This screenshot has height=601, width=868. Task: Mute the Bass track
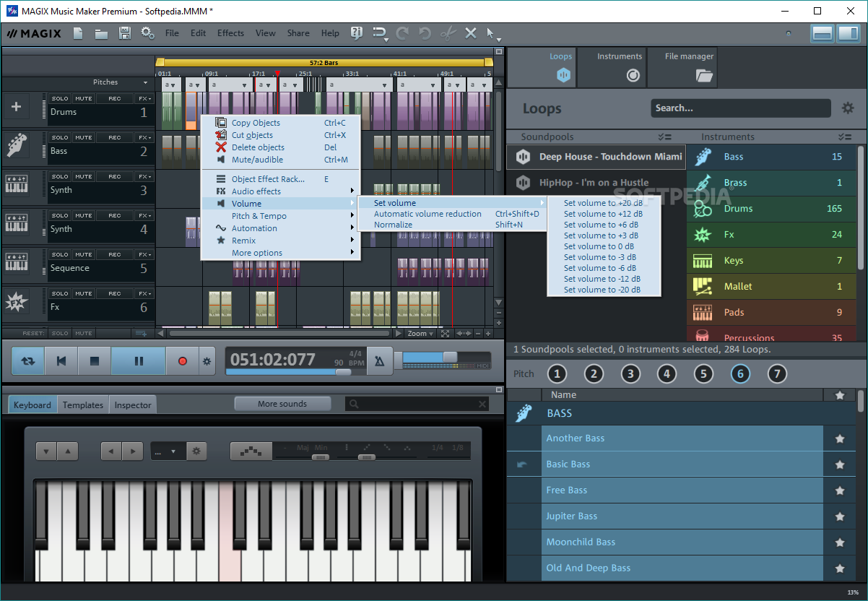84,137
